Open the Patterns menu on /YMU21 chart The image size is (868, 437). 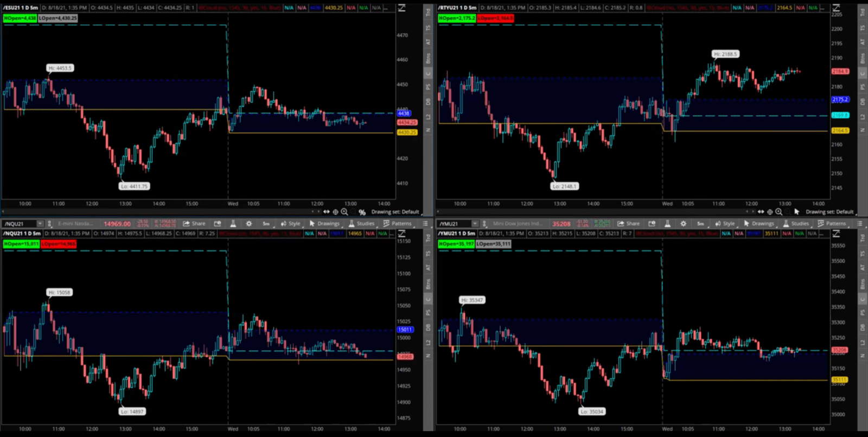pyautogui.click(x=832, y=224)
